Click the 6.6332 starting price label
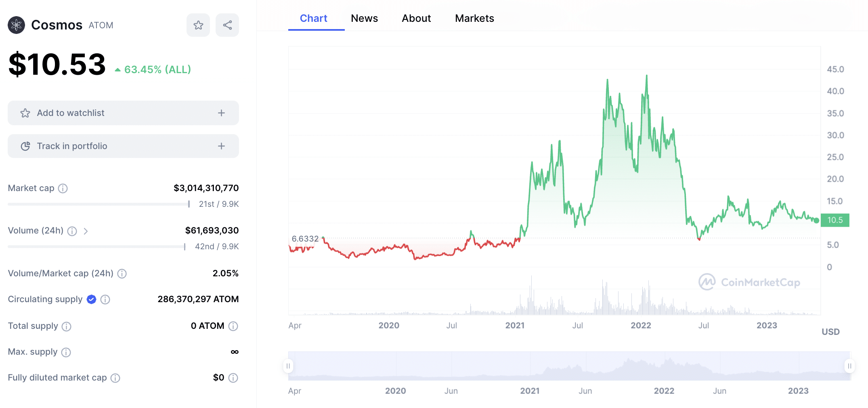 click(305, 239)
